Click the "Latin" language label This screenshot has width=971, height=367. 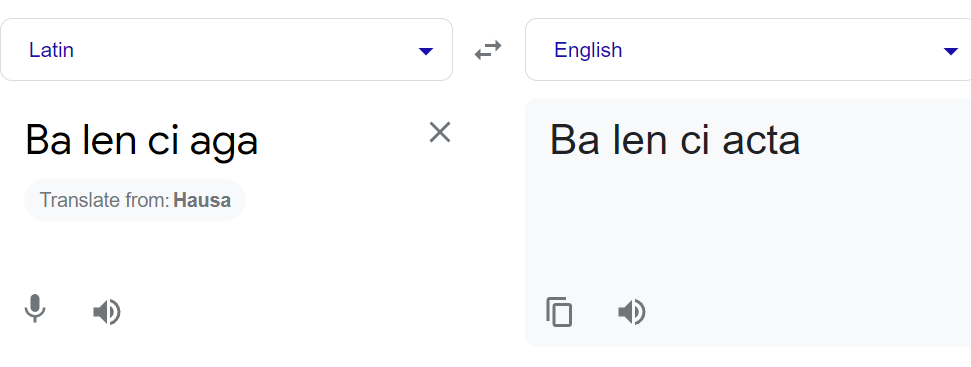pos(51,50)
